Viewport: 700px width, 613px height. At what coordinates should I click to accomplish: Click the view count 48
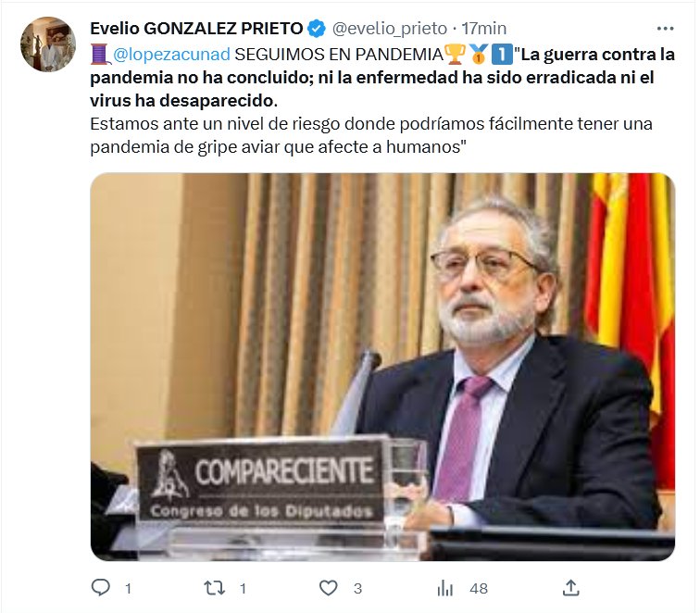tap(479, 588)
